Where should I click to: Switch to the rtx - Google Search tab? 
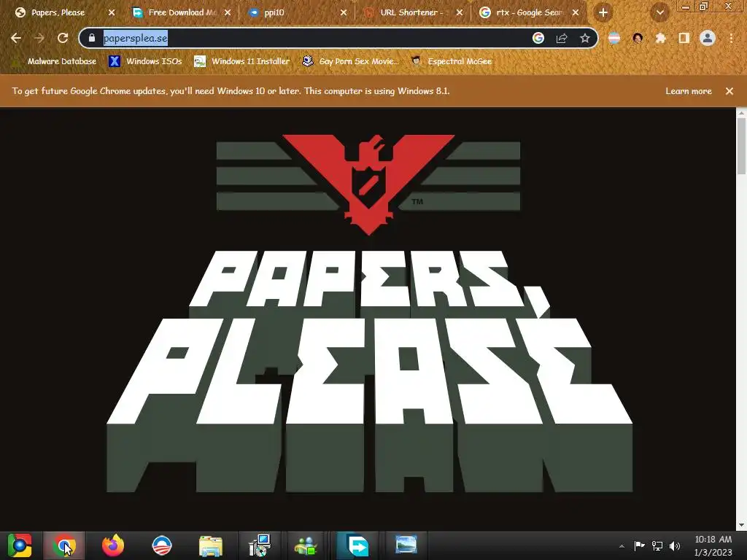[x=529, y=13]
